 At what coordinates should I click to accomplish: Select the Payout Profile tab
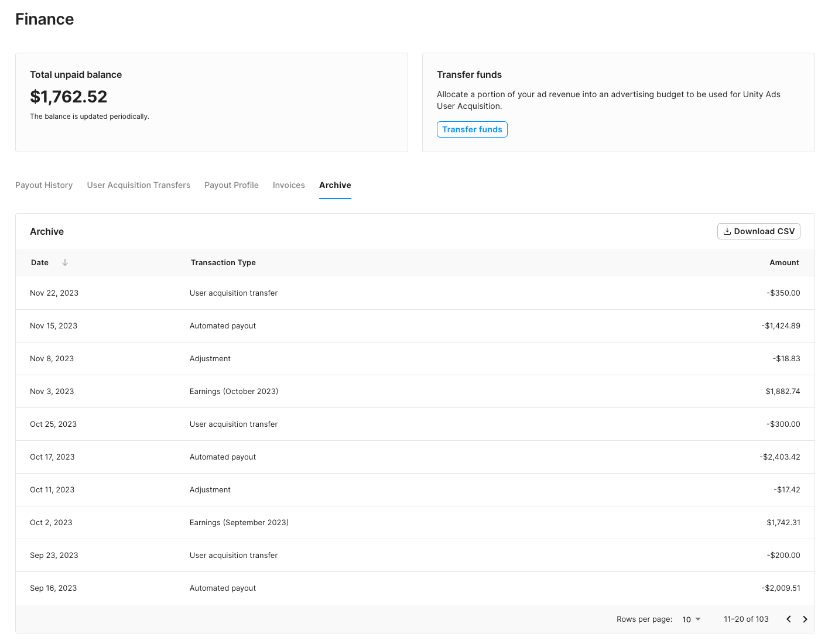231,185
